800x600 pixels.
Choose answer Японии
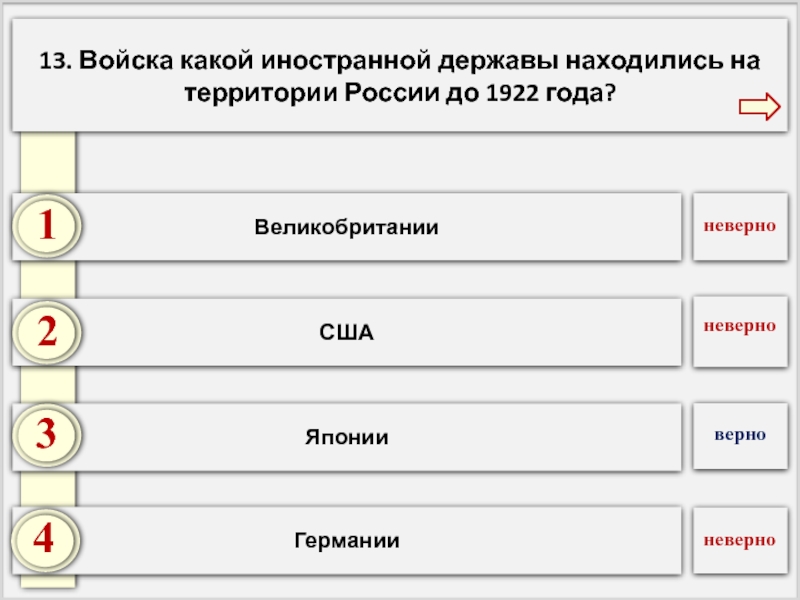(346, 437)
